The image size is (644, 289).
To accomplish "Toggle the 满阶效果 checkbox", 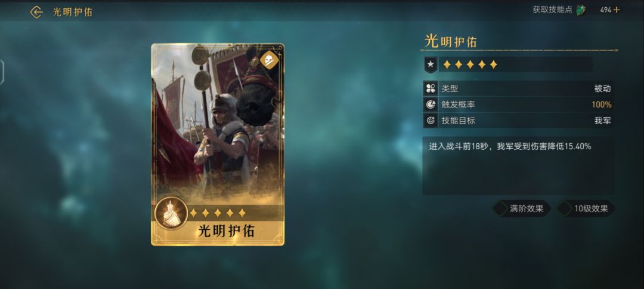I will click(x=500, y=208).
